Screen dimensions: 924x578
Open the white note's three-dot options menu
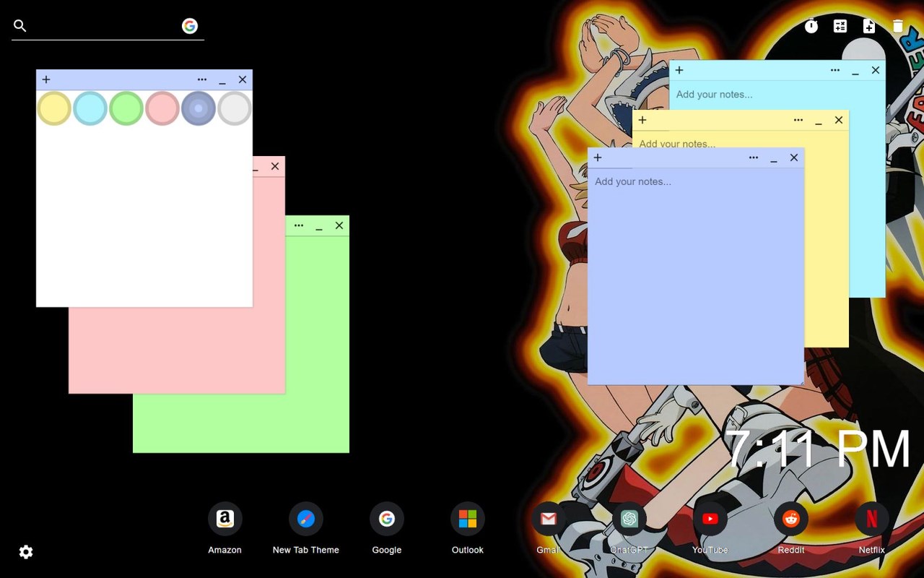[202, 79]
